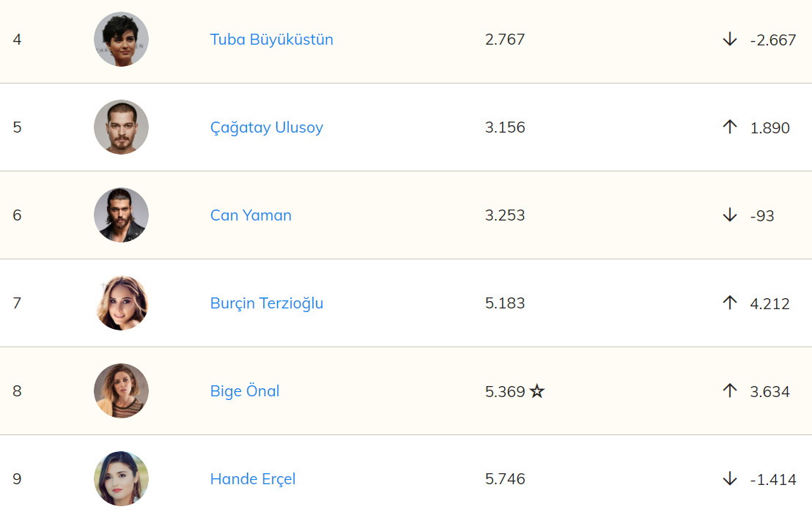Click the score 5.746 in rank 9 row
Screen dimensions: 812x515
point(505,479)
